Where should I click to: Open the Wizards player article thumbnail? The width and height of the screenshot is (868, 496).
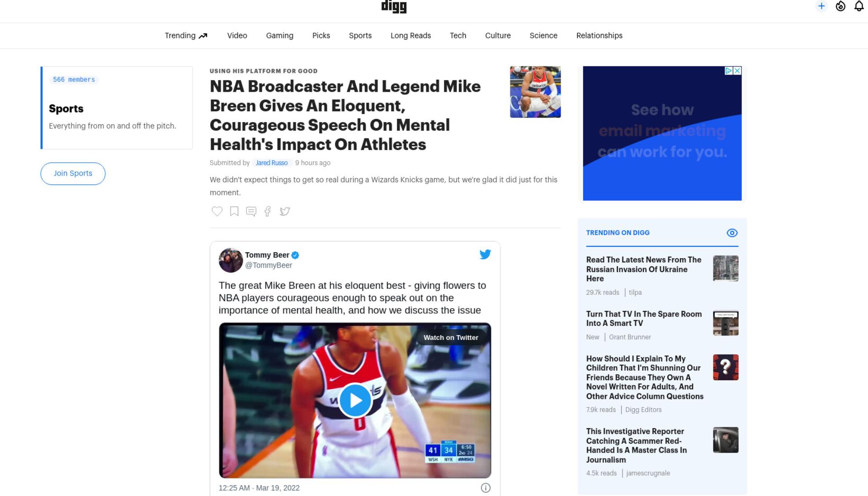(535, 92)
